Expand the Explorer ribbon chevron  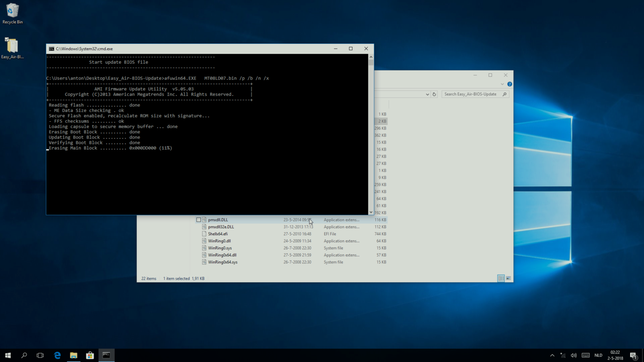tap(502, 84)
